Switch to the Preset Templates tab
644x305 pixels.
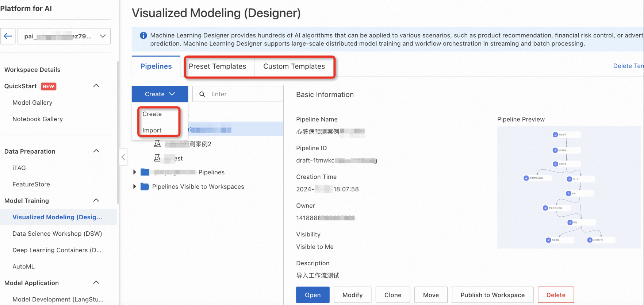tap(217, 66)
